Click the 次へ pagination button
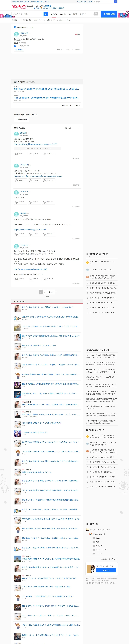 click(x=51, y=292)
